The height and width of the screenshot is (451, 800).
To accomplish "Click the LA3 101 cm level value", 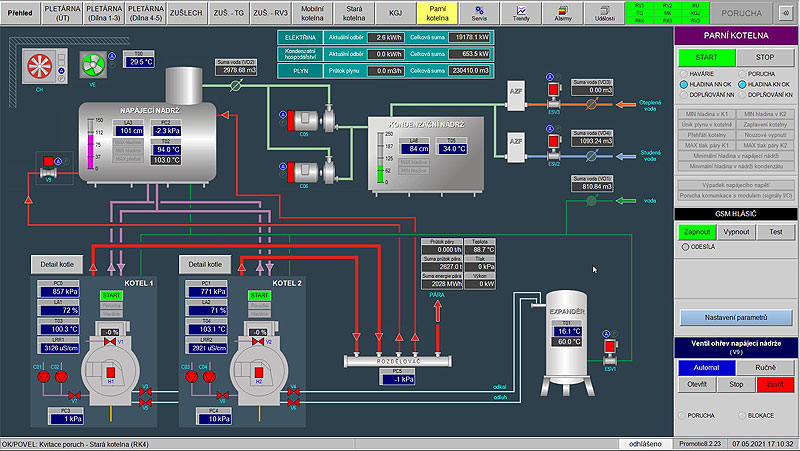I will tap(131, 131).
